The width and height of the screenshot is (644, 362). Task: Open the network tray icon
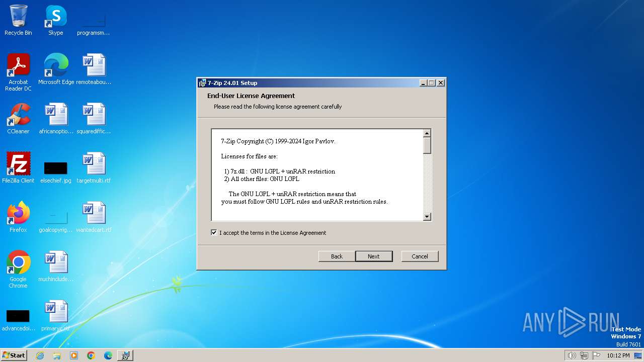click(x=584, y=355)
